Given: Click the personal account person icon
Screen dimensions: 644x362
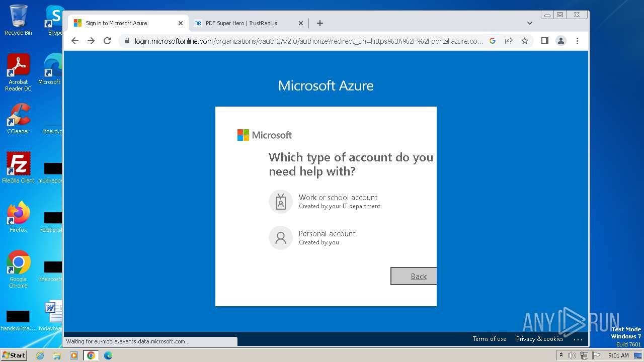Looking at the screenshot, I should click(281, 238).
